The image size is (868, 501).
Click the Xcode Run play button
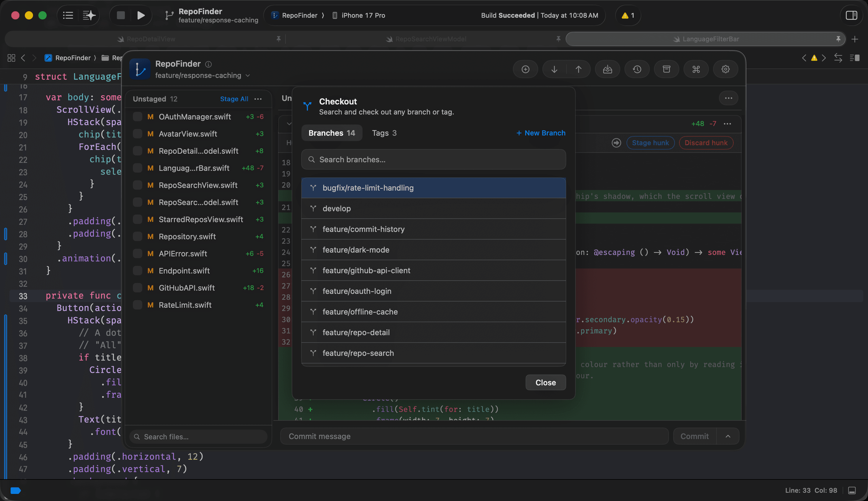tap(141, 15)
